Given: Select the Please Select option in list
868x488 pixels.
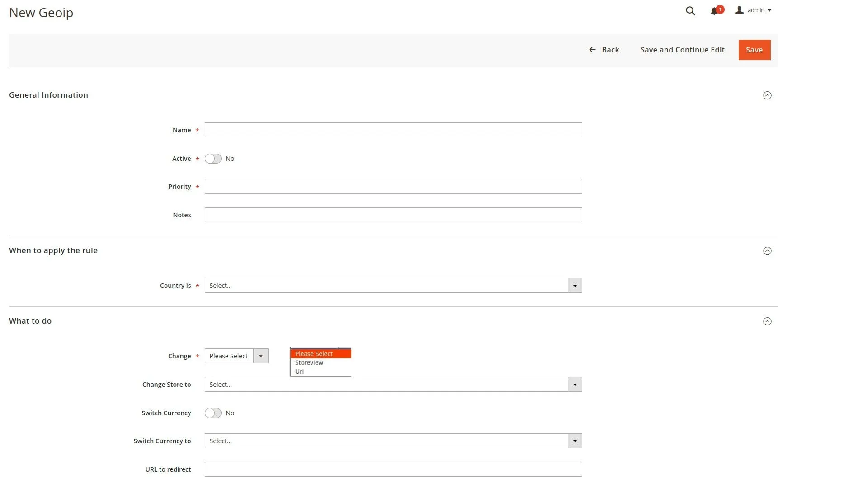Looking at the screenshot, I should point(314,354).
